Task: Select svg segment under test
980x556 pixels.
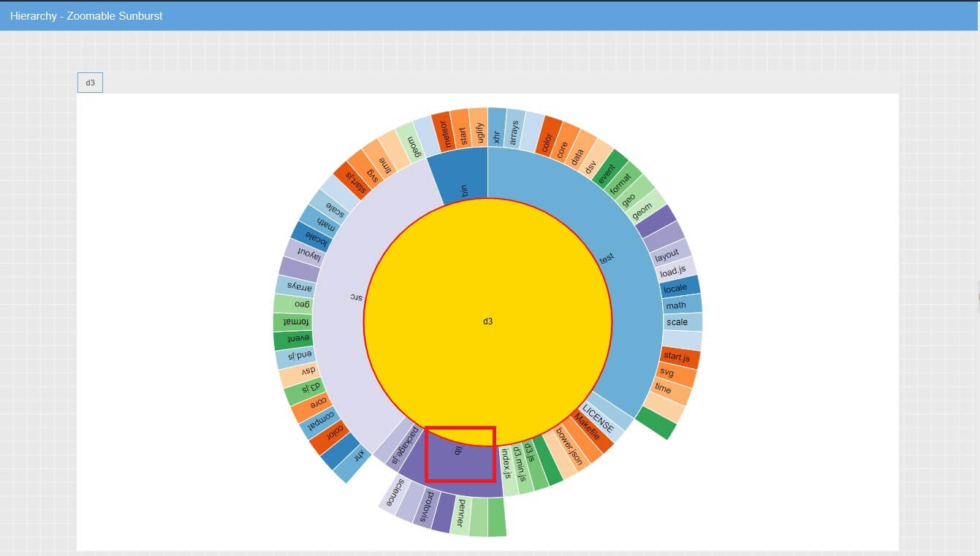Action: click(x=675, y=374)
